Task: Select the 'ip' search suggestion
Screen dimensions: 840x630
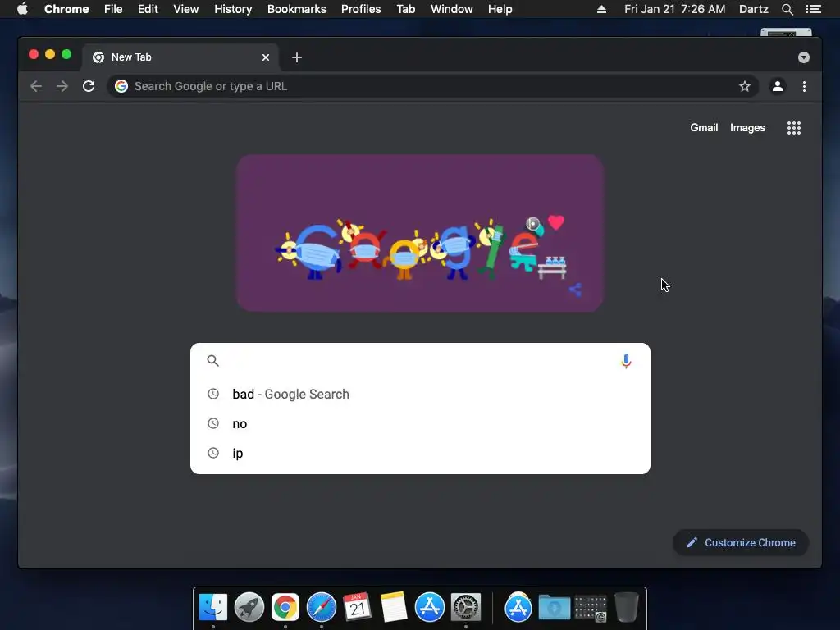Action: coord(420,453)
